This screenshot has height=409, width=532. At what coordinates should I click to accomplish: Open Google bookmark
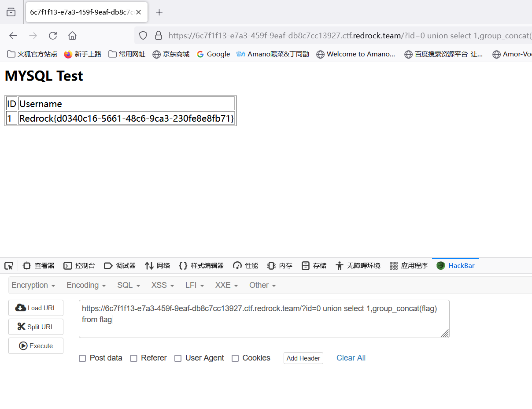[213, 54]
